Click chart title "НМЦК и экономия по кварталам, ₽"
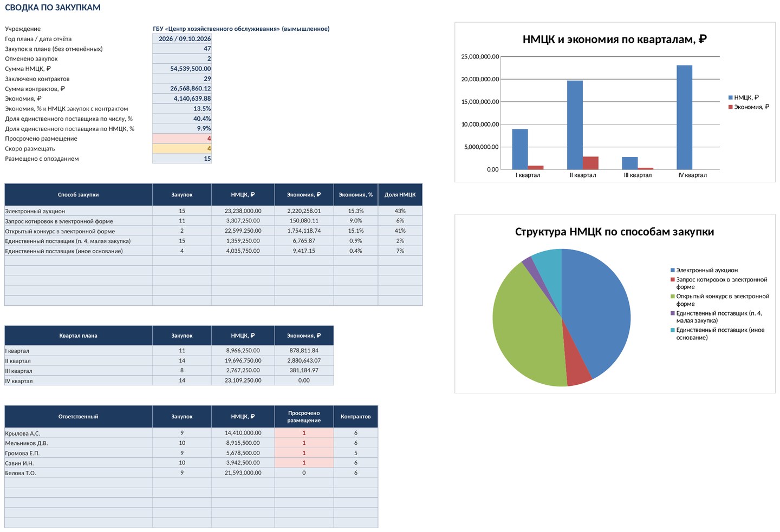This screenshot has width=780, height=532. [x=615, y=40]
